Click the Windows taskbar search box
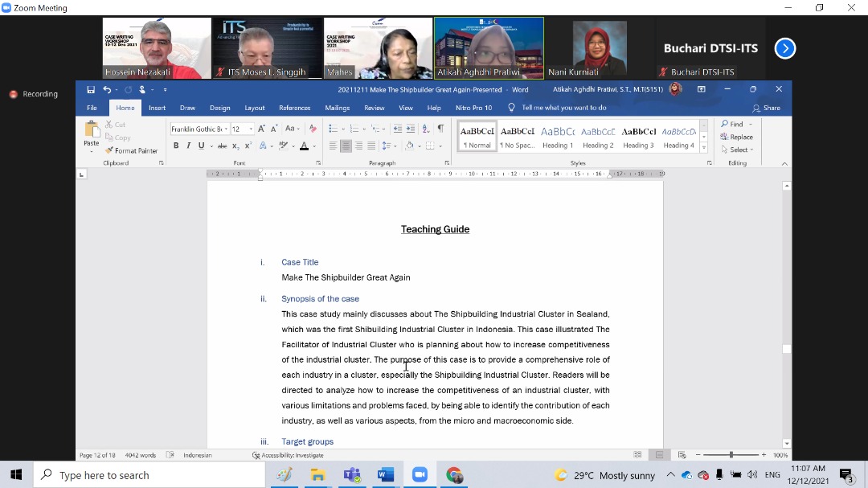This screenshot has width=868, height=488. [150, 475]
